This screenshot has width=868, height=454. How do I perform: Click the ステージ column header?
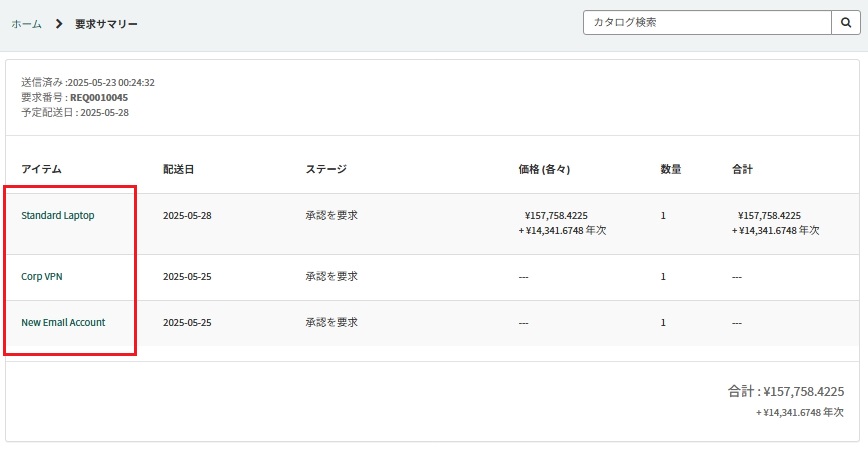pyautogui.click(x=326, y=169)
